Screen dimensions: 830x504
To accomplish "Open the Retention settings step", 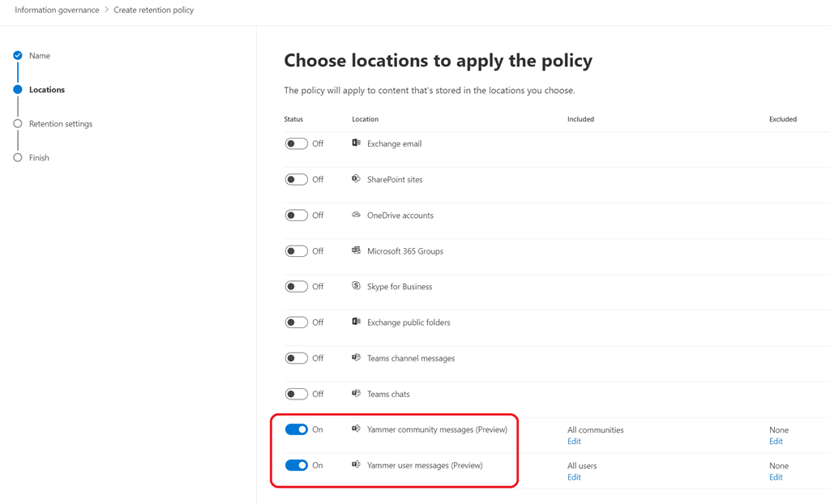I will coord(60,124).
